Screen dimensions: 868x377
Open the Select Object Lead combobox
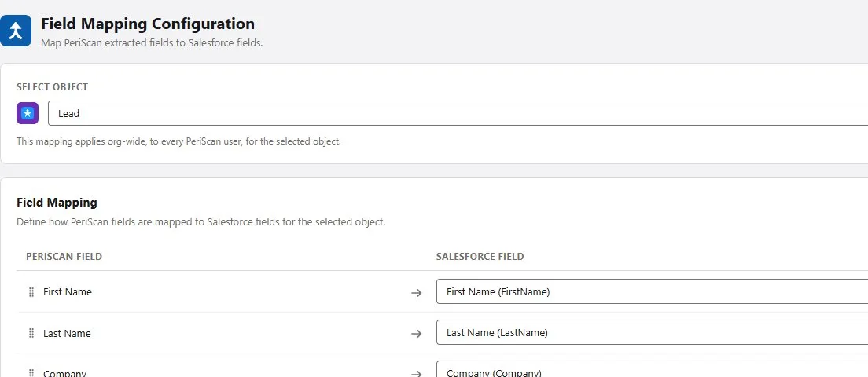458,113
